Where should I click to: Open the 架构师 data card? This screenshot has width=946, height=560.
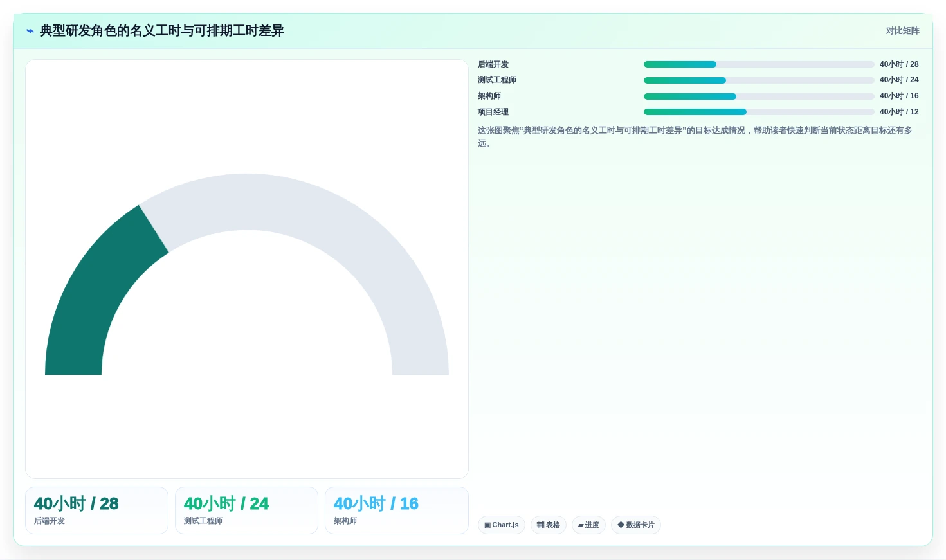(397, 510)
